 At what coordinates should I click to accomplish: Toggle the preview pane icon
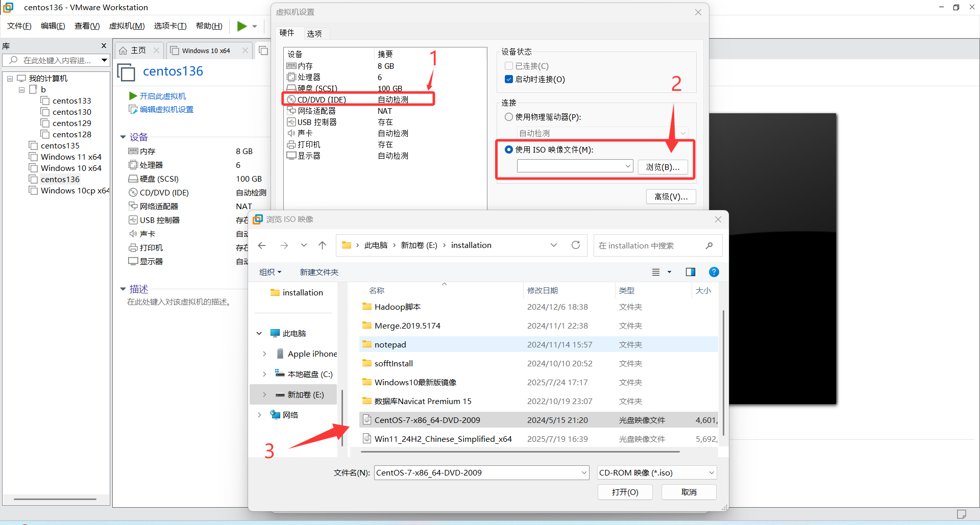pyautogui.click(x=691, y=272)
